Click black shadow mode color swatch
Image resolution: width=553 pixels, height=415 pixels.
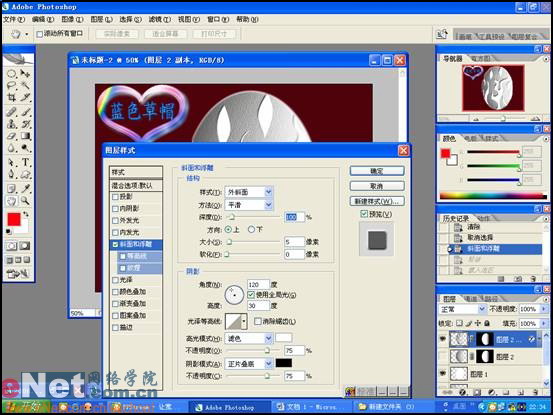pyautogui.click(x=284, y=363)
